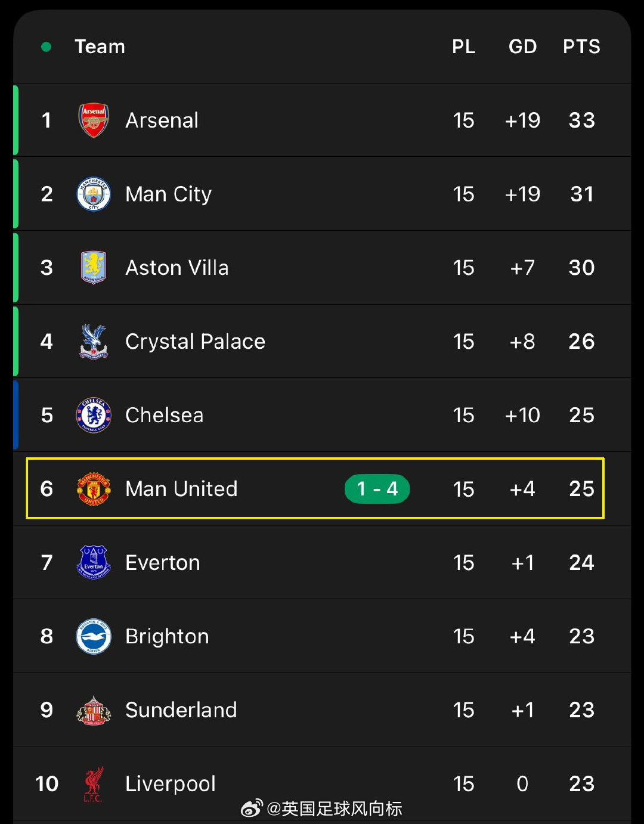Image resolution: width=644 pixels, height=824 pixels.
Task: Select Arsenal's 33 points value
Action: (581, 120)
